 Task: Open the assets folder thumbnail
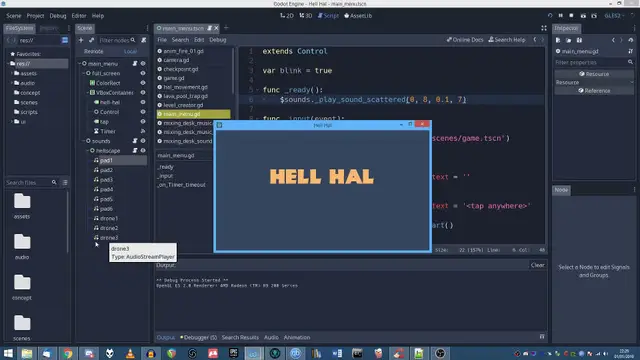coord(22,205)
